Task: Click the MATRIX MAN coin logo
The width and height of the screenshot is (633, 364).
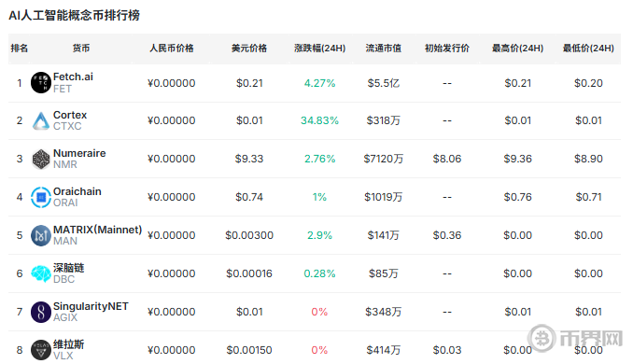Action: [x=41, y=235]
